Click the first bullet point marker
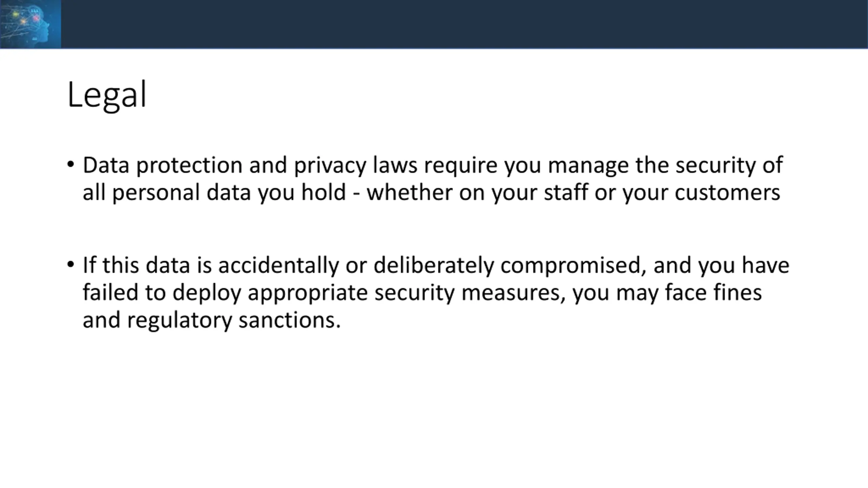 click(71, 165)
